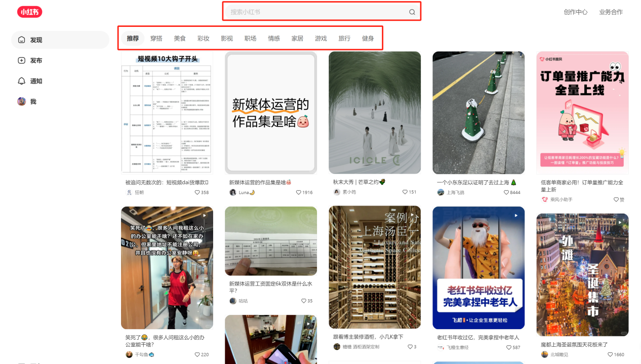Click author name 北城嫩见
Image resolution: width=641 pixels, height=364 pixels.
point(559,354)
